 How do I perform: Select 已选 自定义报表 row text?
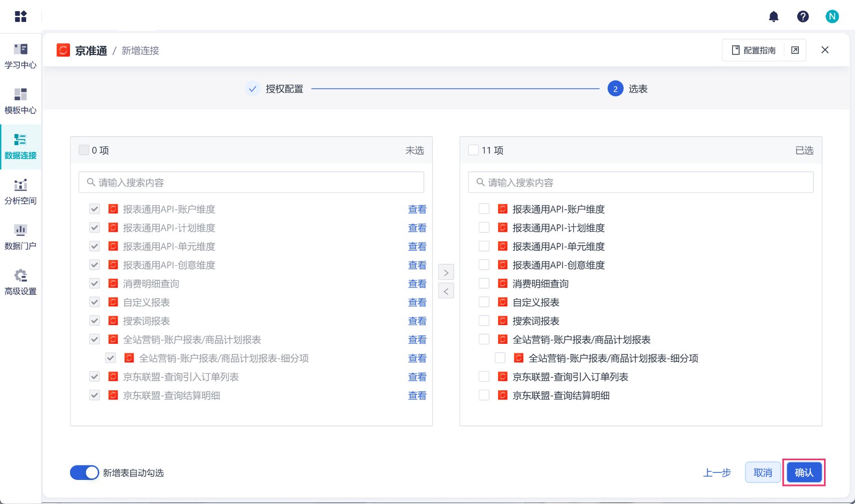(x=536, y=302)
